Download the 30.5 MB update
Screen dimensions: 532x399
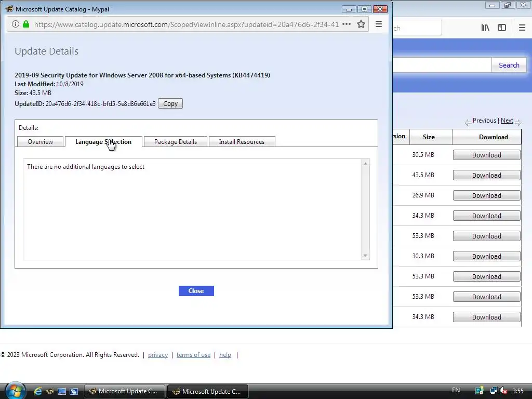486,155
